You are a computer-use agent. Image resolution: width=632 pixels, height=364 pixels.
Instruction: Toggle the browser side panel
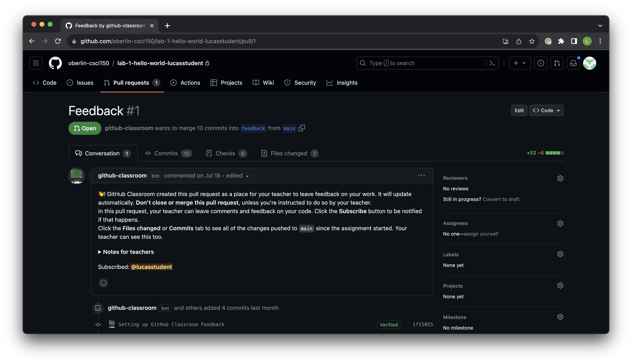point(574,41)
